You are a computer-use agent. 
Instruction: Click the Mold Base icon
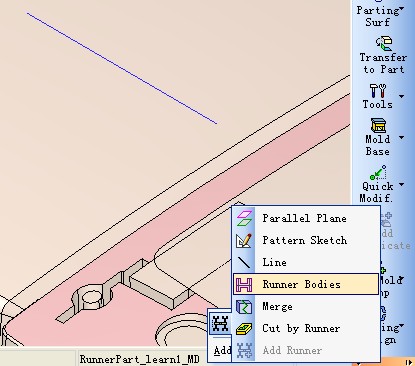pyautogui.click(x=378, y=125)
